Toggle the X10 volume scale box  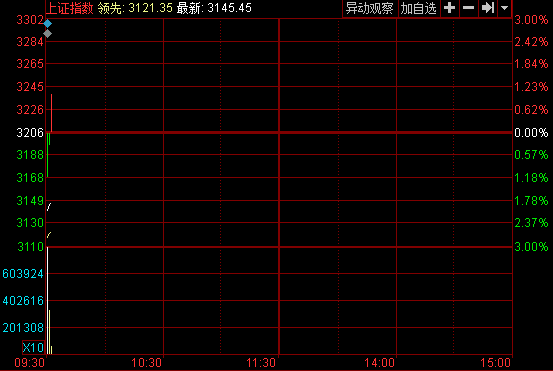[33, 348]
